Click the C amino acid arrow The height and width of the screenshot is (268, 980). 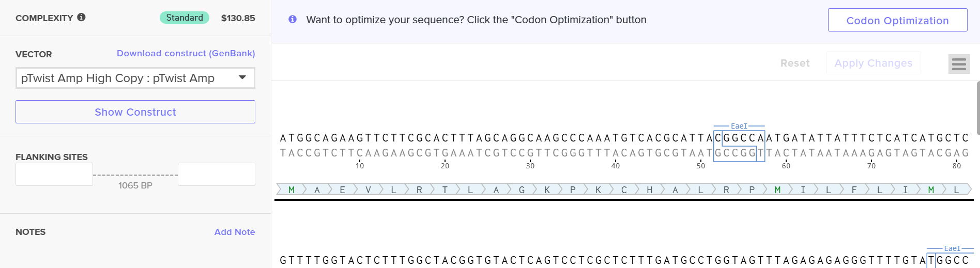point(623,190)
